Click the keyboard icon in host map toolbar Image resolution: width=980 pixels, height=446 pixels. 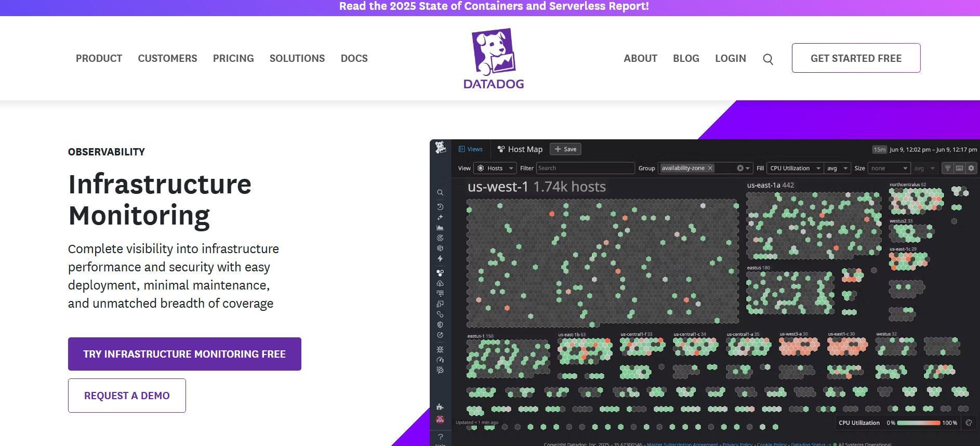click(x=959, y=168)
